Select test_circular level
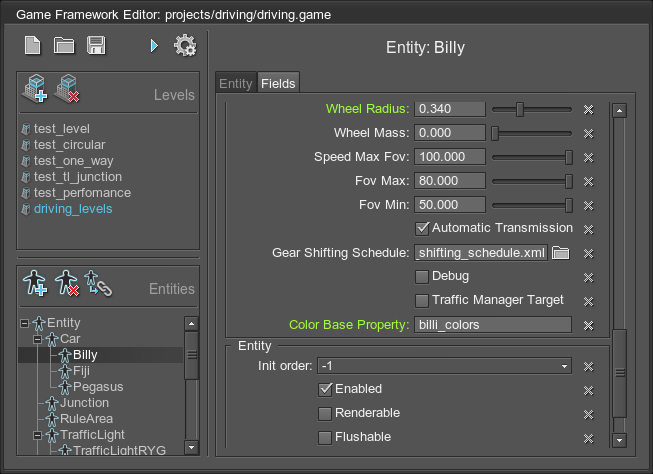Viewport: 653px width, 474px height. (70, 145)
